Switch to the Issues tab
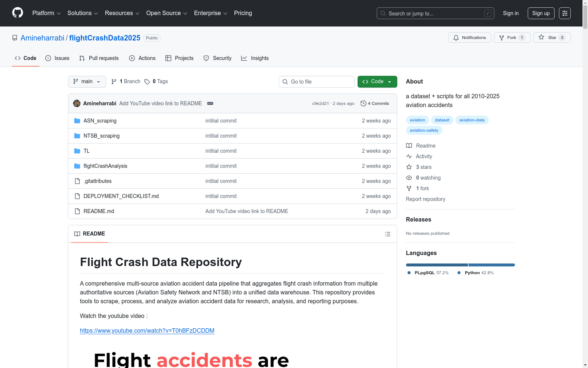The image size is (588, 368). tap(57, 58)
